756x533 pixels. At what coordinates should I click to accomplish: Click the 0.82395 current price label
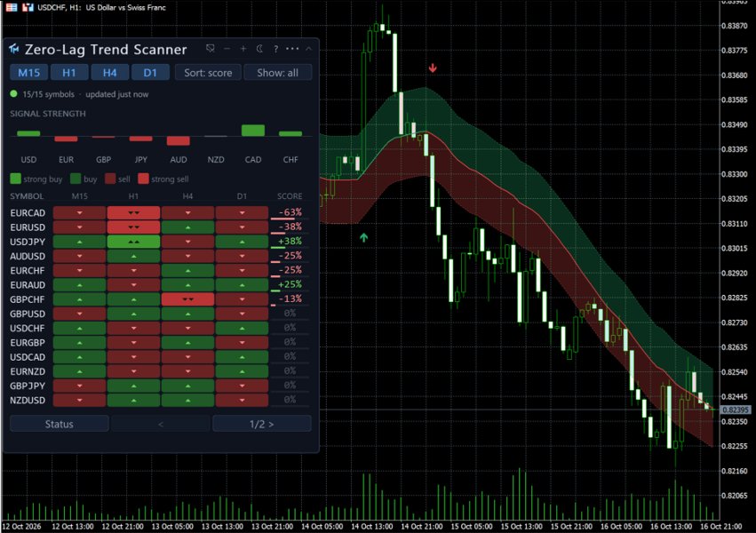(x=736, y=410)
